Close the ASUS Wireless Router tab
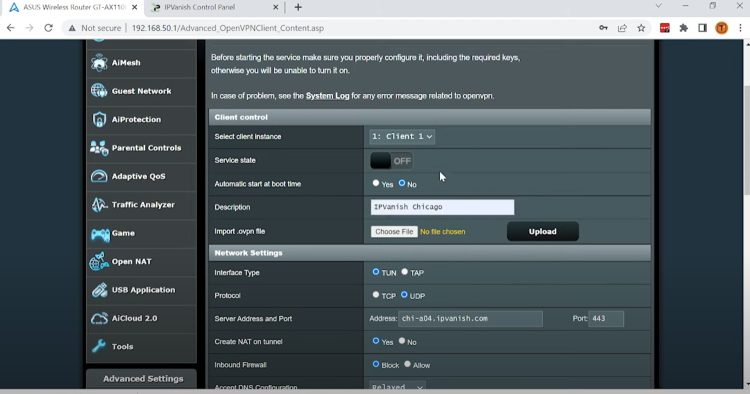The width and height of the screenshot is (750, 394). click(x=134, y=7)
